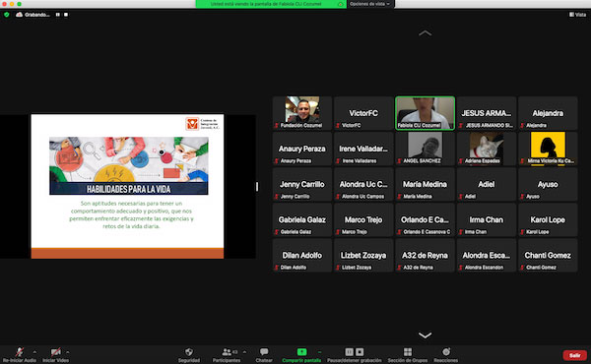Select the Anaury Peraza participant tile
This screenshot has height=364, width=591.
coord(302,149)
